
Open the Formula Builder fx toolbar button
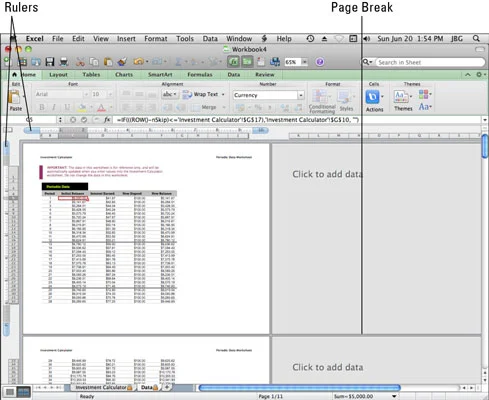click(234, 62)
